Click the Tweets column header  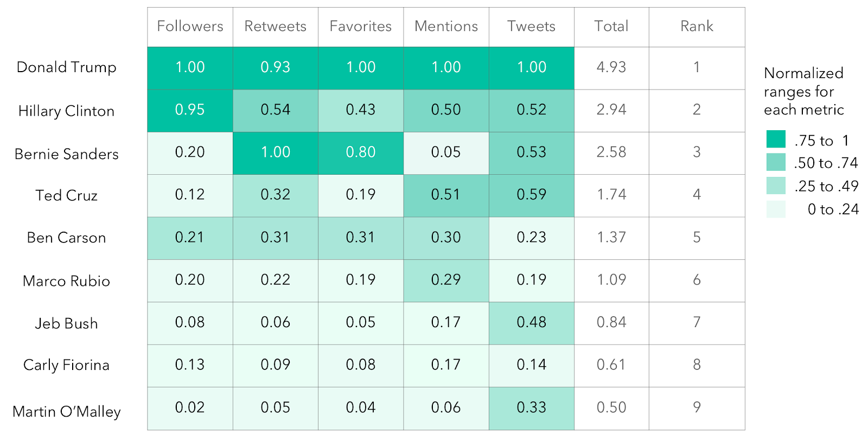(531, 27)
